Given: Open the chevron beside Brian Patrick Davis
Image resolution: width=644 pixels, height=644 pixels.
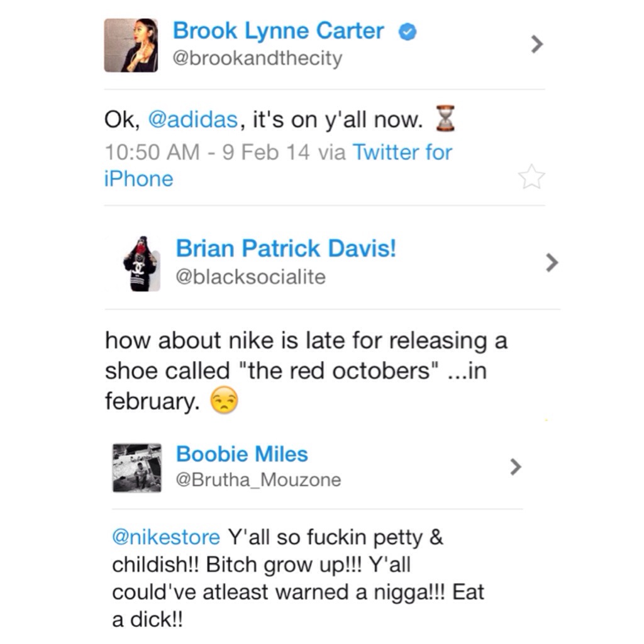Looking at the screenshot, I should pyautogui.click(x=552, y=262).
